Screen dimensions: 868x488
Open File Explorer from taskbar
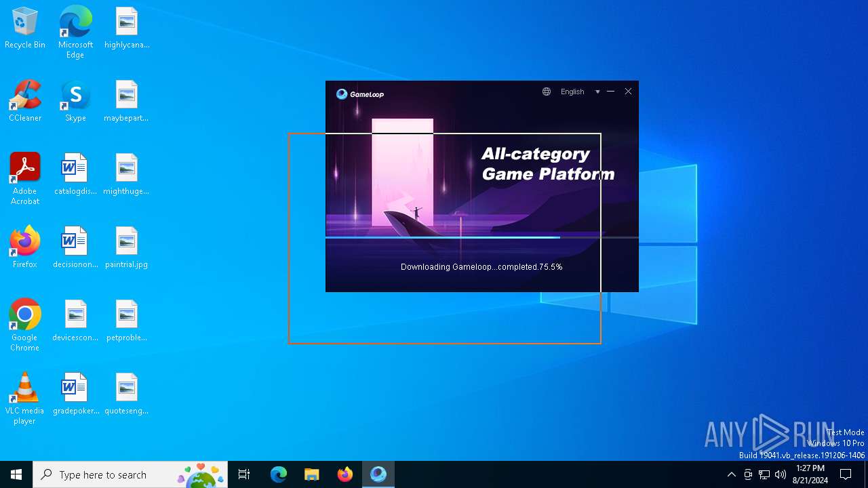pos(312,474)
